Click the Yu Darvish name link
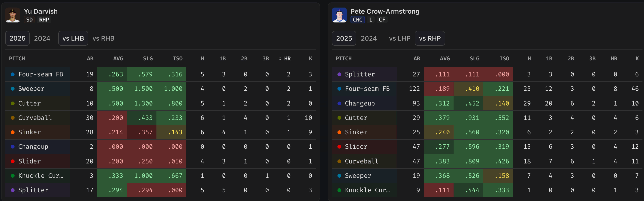The height and width of the screenshot is (201, 644). [x=41, y=11]
